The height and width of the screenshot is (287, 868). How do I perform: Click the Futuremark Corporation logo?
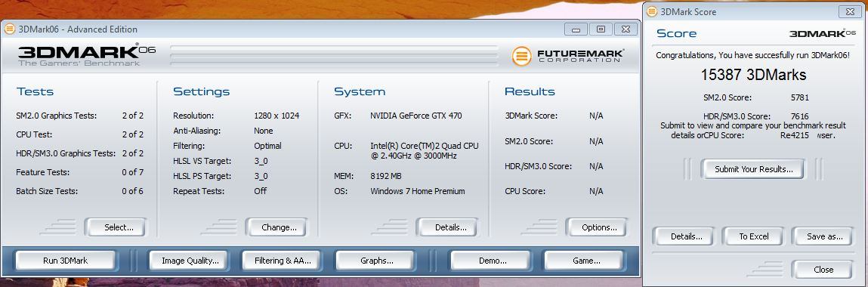click(567, 56)
